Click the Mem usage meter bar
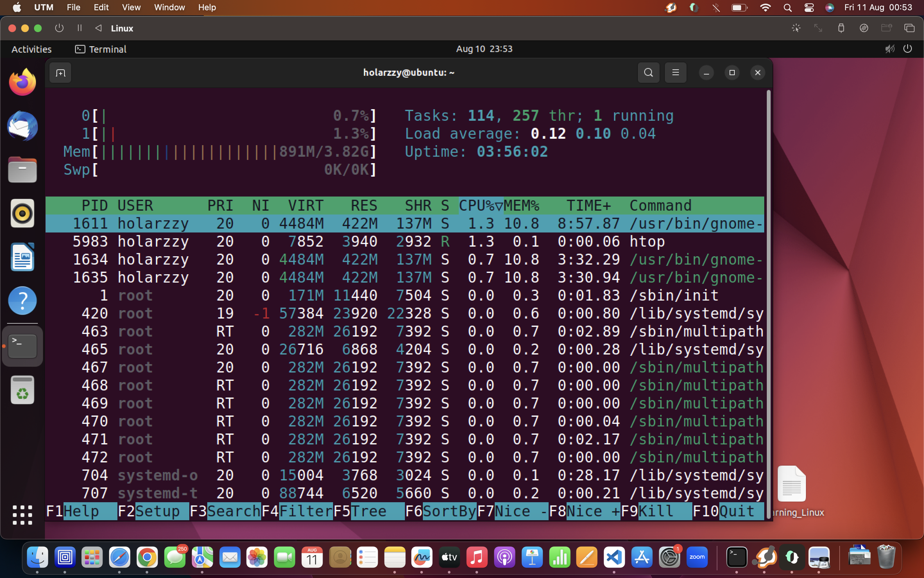Image resolution: width=924 pixels, height=578 pixels. pos(220,152)
